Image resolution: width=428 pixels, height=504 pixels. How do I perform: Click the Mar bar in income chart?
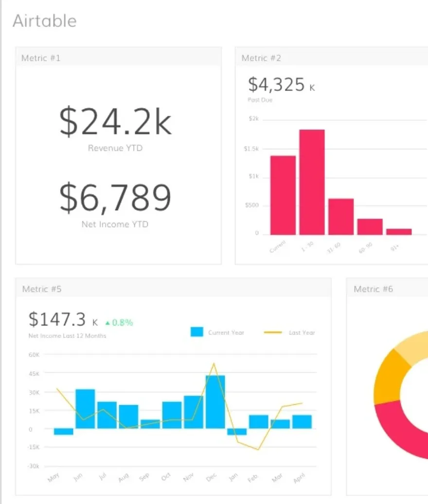point(280,424)
